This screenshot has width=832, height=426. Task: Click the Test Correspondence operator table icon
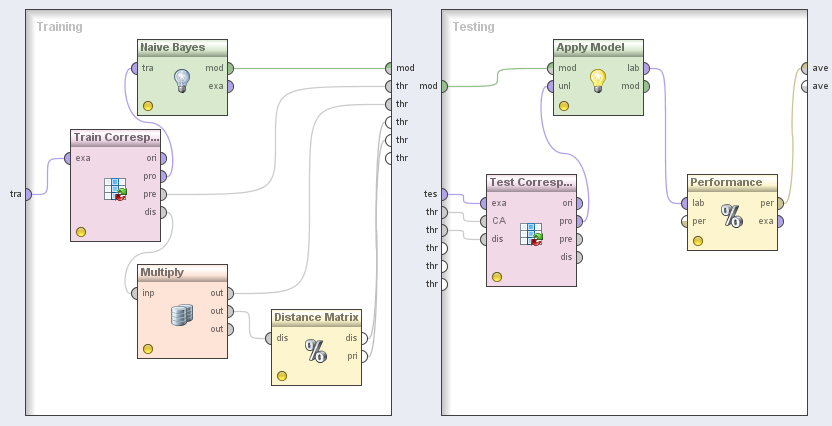(532, 233)
